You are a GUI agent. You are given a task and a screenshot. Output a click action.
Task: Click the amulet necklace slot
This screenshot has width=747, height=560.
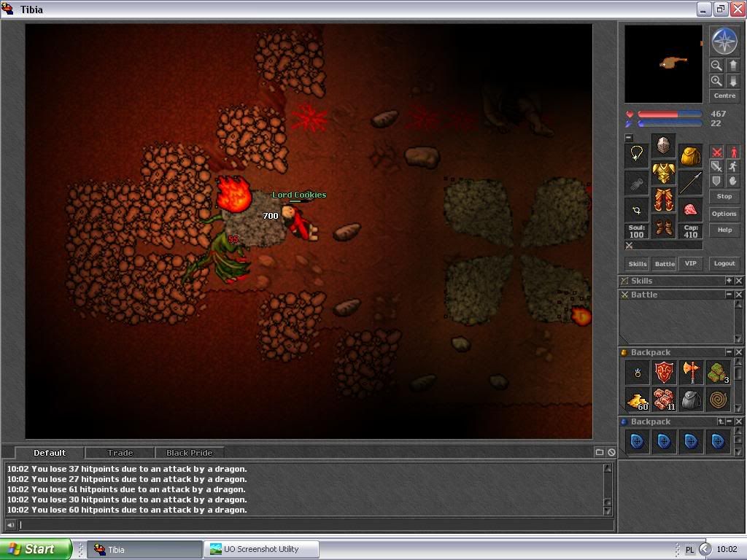click(636, 155)
